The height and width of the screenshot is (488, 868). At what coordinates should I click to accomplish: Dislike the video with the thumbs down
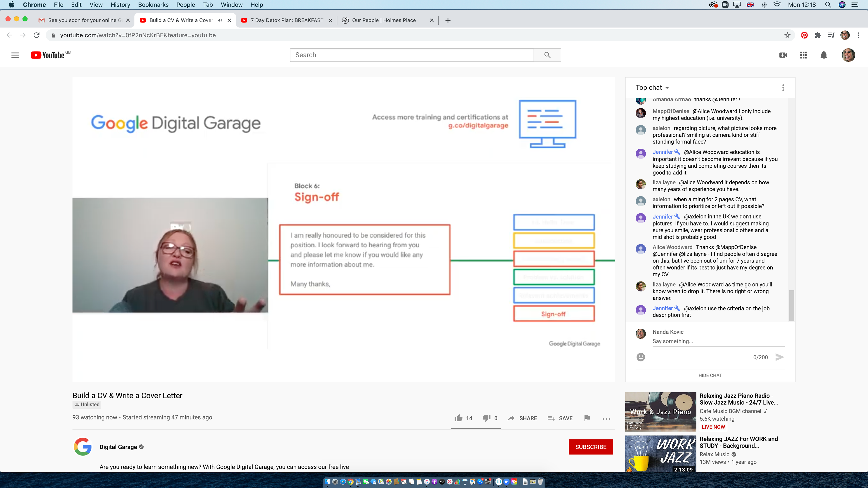pos(486,418)
